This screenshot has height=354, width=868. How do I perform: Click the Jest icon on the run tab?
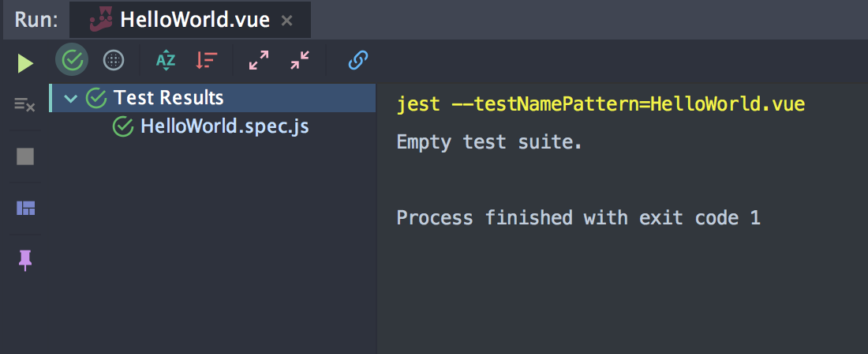click(100, 19)
